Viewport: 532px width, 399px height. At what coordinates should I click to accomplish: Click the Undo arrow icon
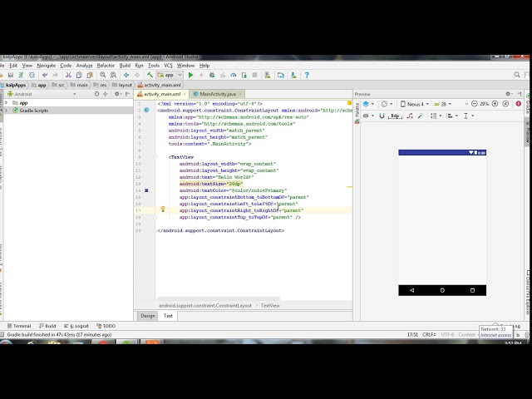click(x=44, y=75)
